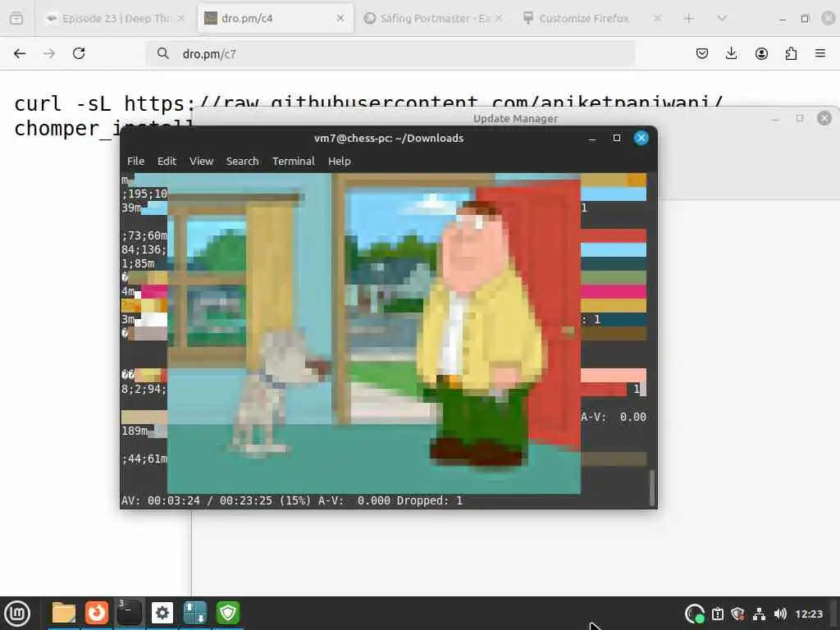The height and width of the screenshot is (630, 840).
Task: Click the terminal window scrollbar
Action: (x=651, y=487)
